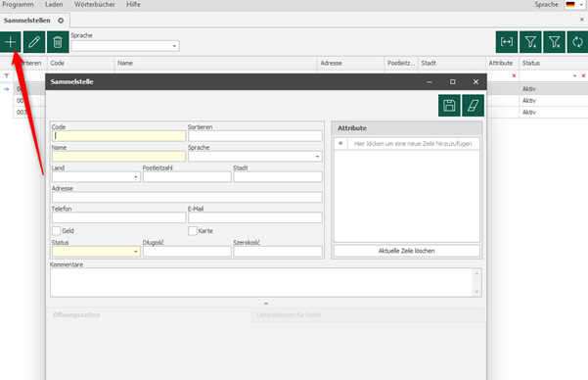Click the Code input field
588x380 pixels.
119,136
